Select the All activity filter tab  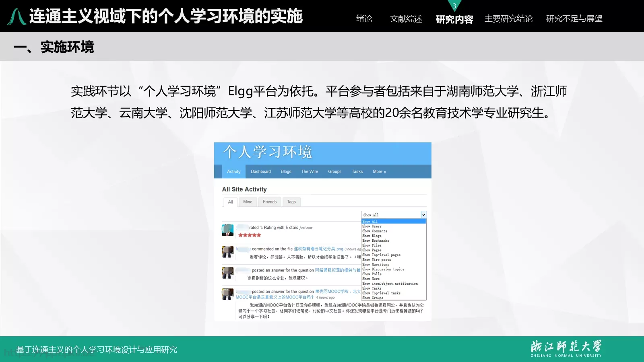(230, 202)
